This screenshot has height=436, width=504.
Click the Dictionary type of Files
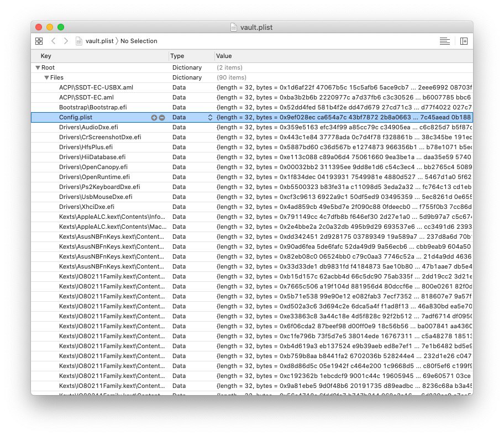click(187, 77)
